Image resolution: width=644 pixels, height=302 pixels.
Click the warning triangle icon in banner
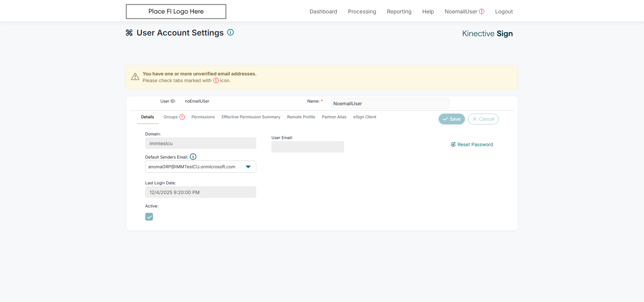135,77
